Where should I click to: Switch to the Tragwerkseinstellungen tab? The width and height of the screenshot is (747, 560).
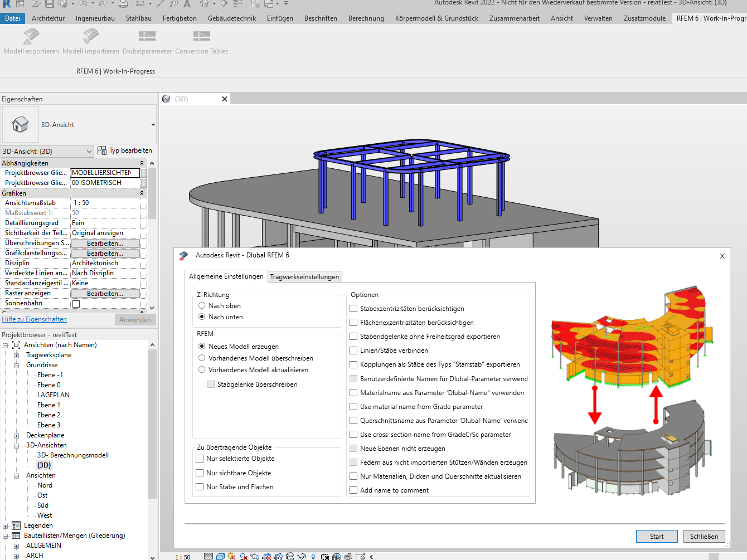(304, 276)
